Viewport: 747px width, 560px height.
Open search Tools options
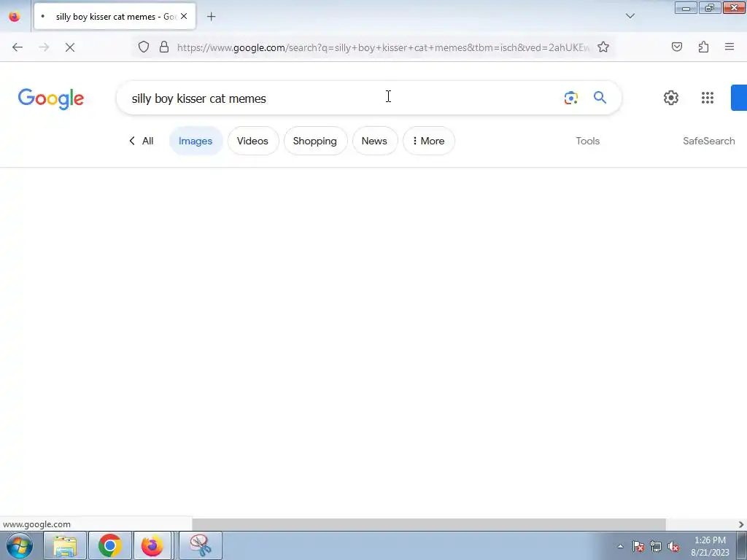point(587,141)
